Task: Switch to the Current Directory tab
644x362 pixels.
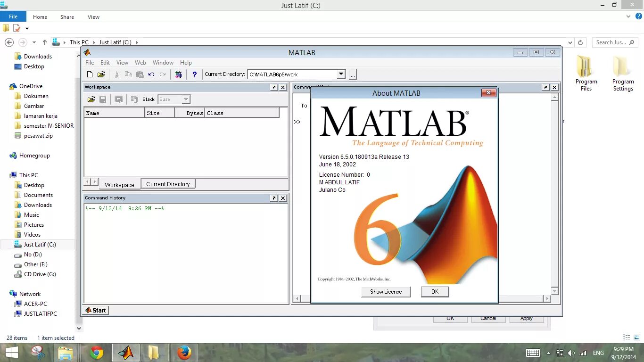Action: 168,184
